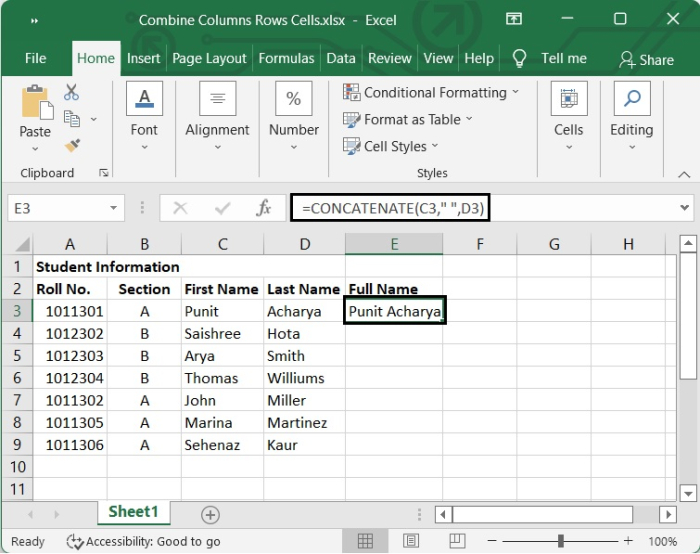Select column E header
Image resolution: width=700 pixels, height=554 pixels.
[394, 244]
